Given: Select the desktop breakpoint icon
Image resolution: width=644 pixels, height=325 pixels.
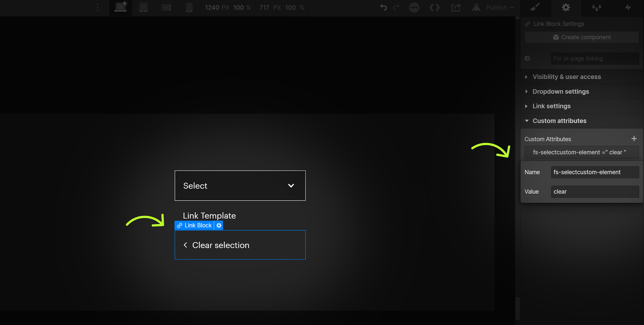Looking at the screenshot, I should coord(120,7).
